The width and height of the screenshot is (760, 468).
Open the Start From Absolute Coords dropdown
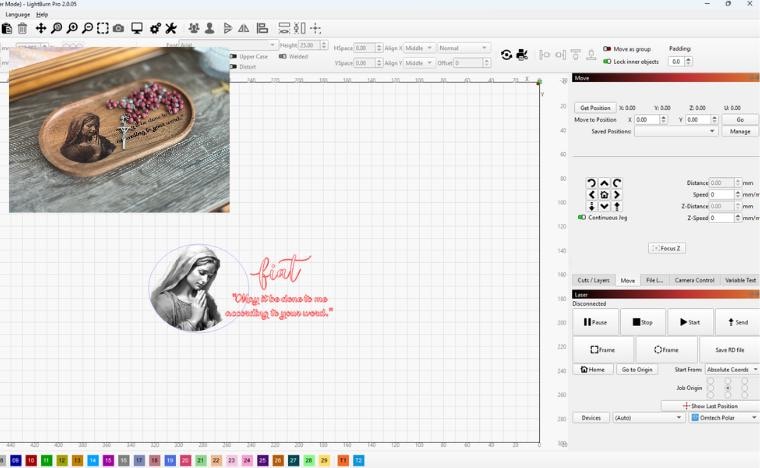click(x=732, y=370)
